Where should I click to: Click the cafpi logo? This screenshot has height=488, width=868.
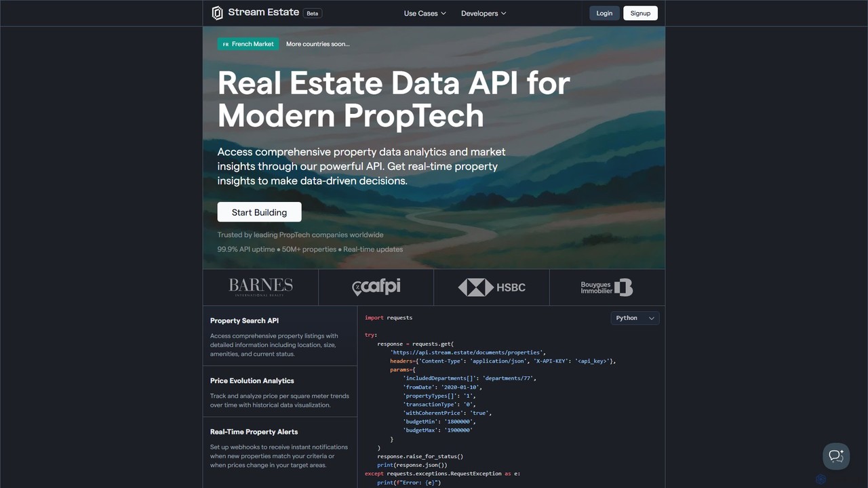(x=376, y=287)
